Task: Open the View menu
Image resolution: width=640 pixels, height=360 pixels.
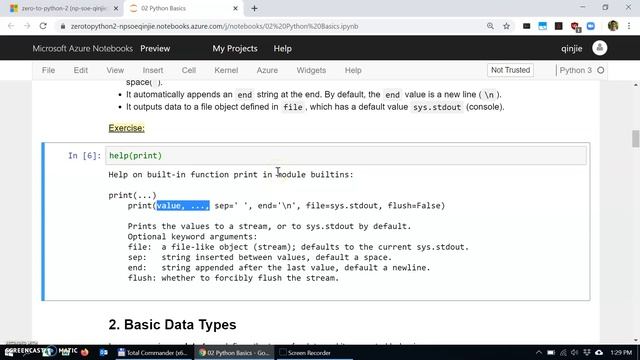Action: tap(115, 70)
